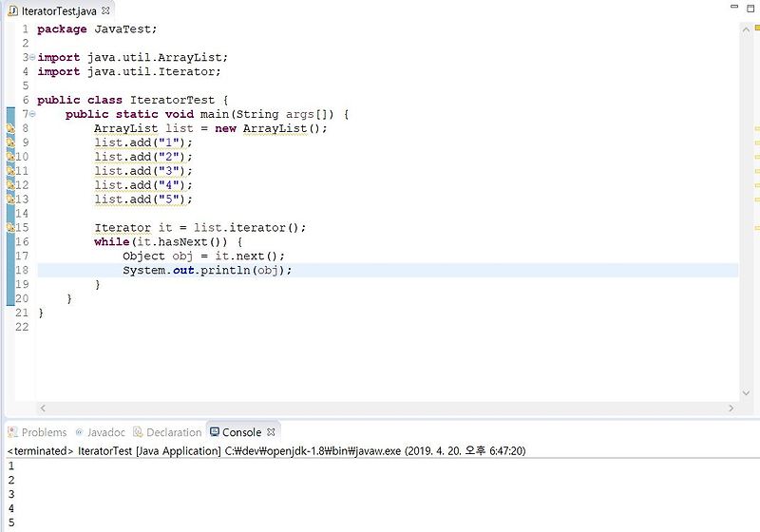Maximize the editor pane
Image resolution: width=760 pixels, height=532 pixels.
[x=750, y=8]
